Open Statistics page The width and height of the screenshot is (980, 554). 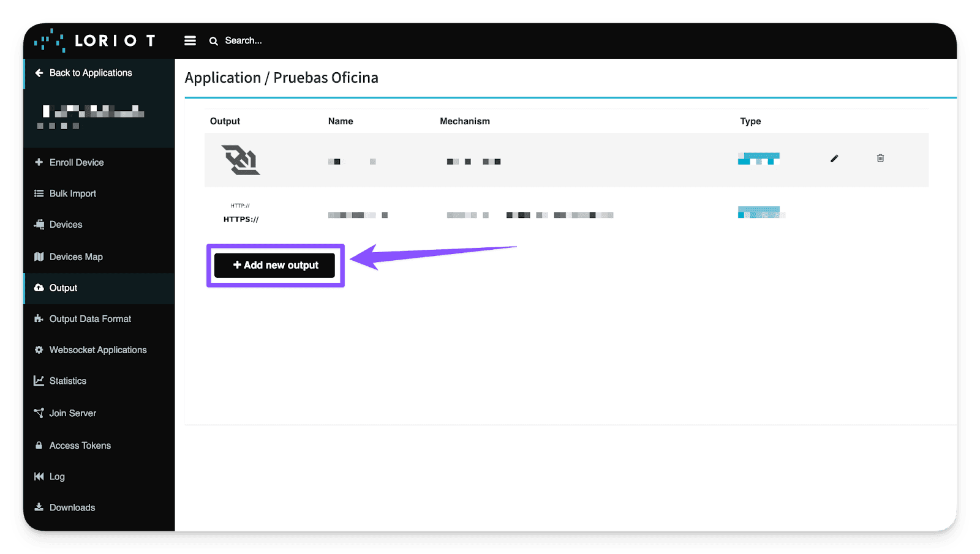pyautogui.click(x=68, y=381)
